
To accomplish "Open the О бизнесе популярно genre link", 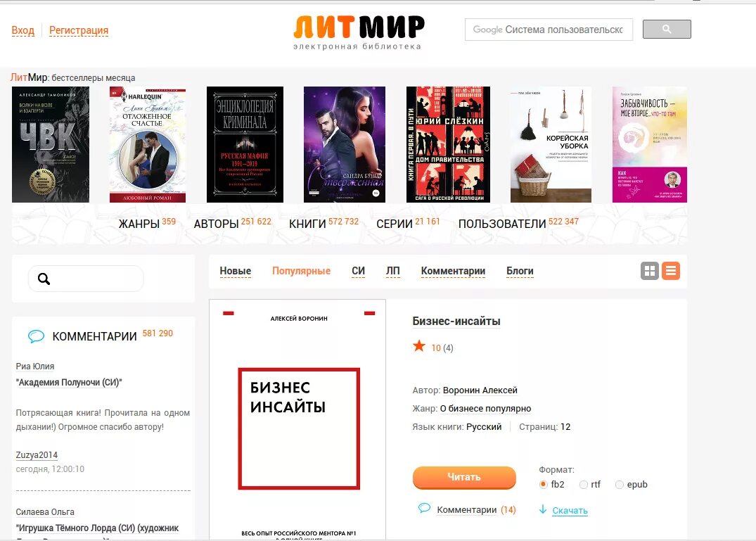I will pos(485,409).
